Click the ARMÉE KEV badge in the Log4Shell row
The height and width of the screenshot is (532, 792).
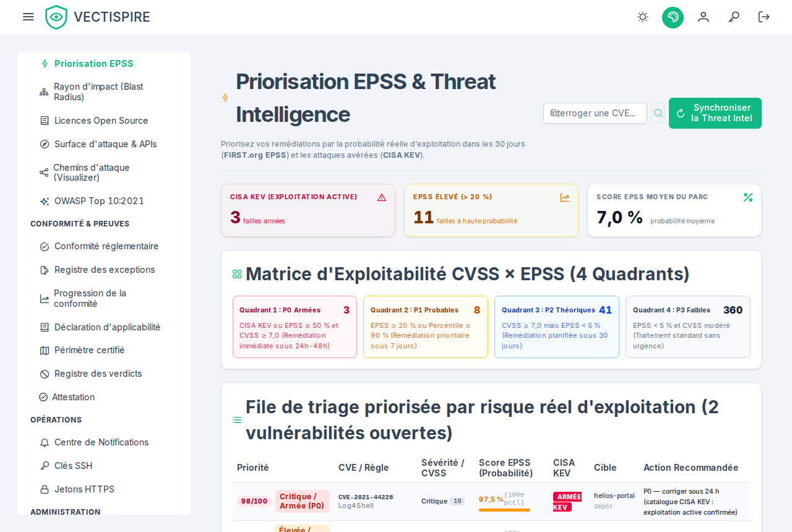click(x=567, y=502)
